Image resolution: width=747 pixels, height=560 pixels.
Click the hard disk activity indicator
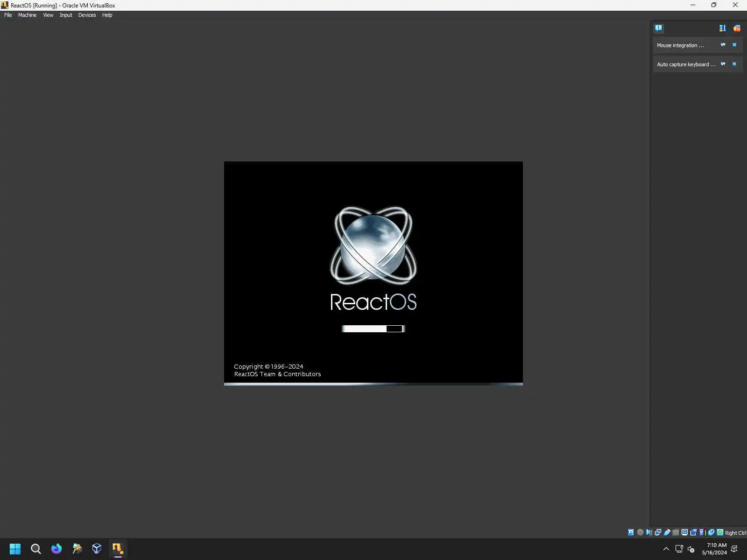coord(631,532)
